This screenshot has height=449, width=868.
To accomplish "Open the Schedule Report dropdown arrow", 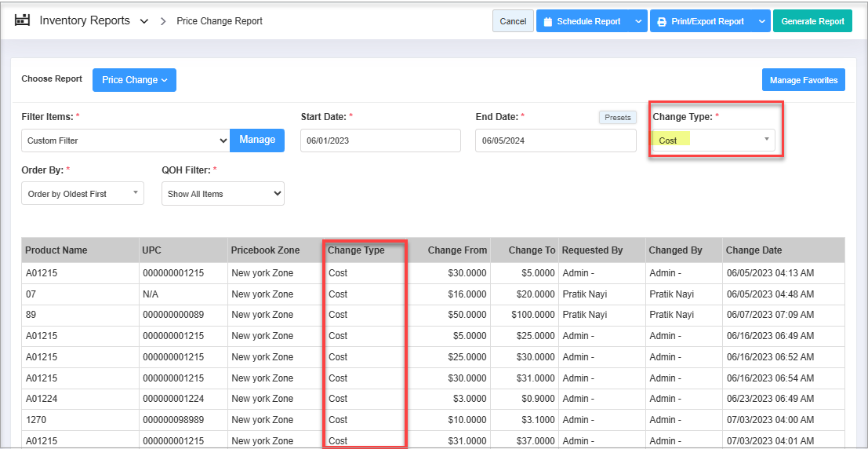I will coord(637,22).
